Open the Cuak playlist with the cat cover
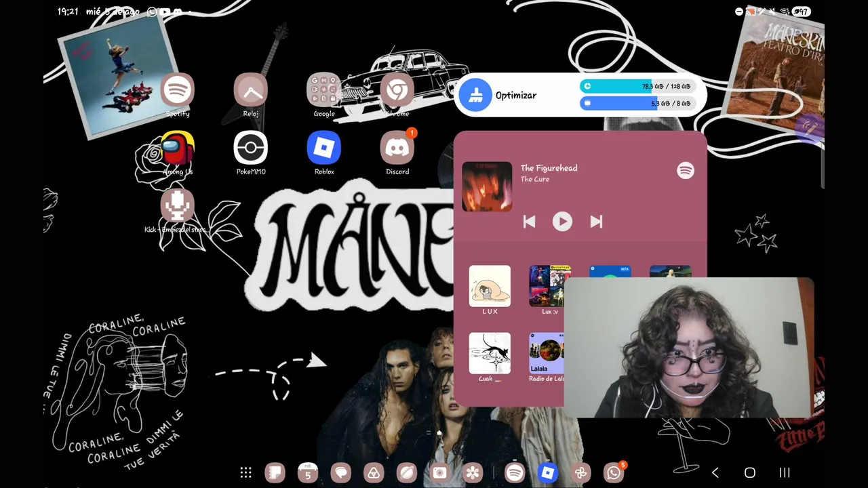Screen dimensions: 868x488 pyautogui.click(x=490, y=353)
